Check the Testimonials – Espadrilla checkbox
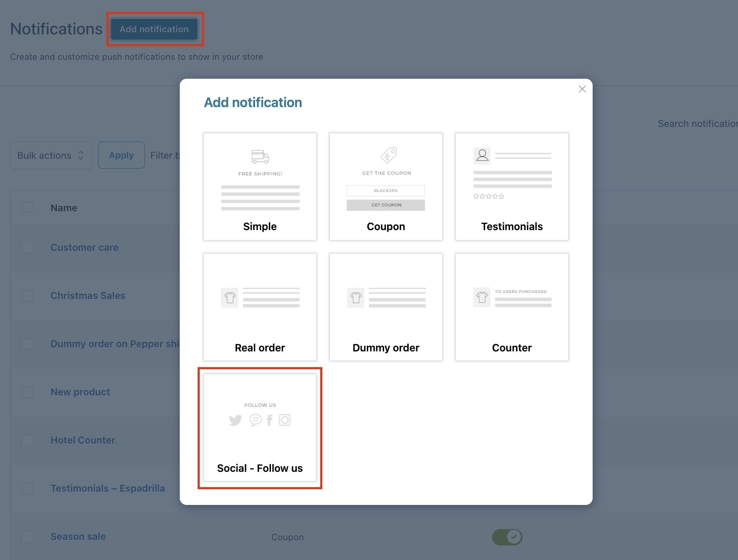The image size is (738, 560). 27,488
